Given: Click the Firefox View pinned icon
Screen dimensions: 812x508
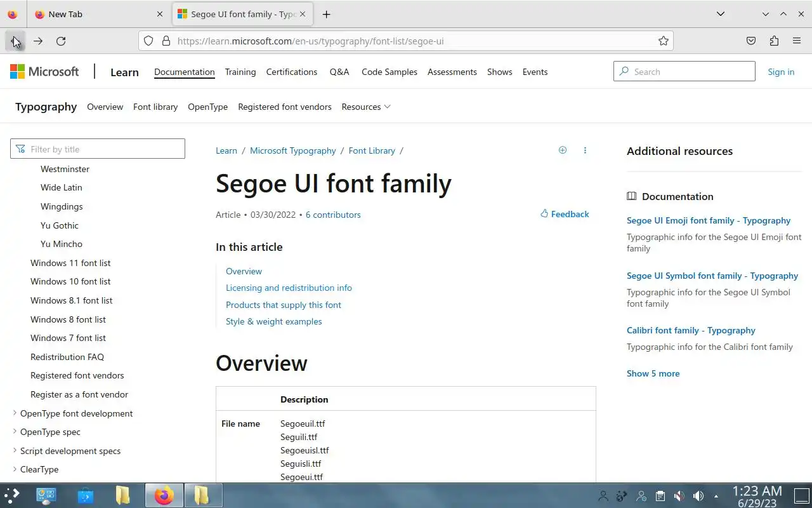Looking at the screenshot, I should point(12,14).
